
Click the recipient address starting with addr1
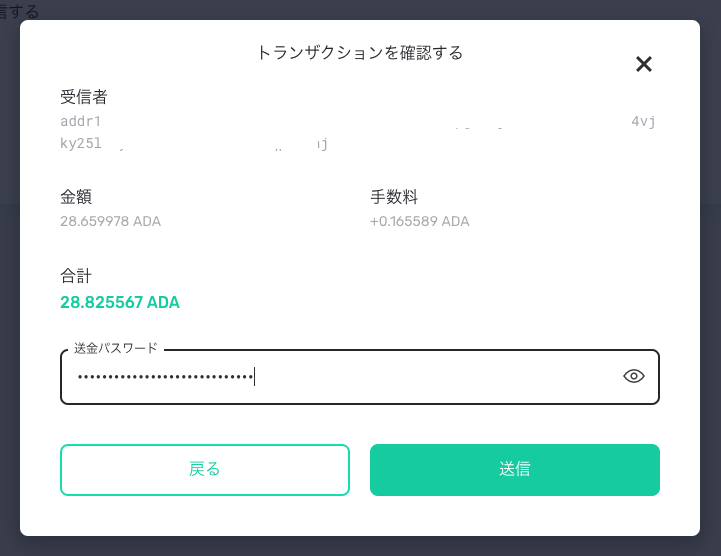click(81, 122)
